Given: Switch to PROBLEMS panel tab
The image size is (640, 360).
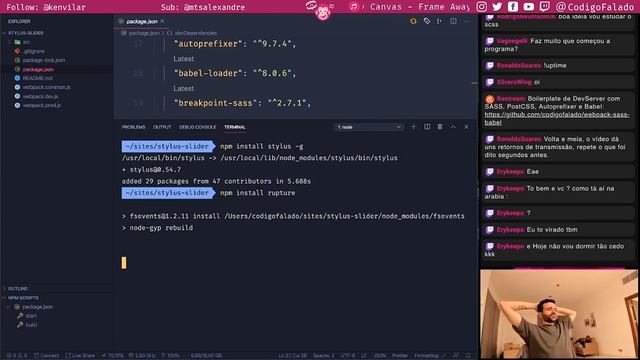Looking at the screenshot, I should point(133,127).
